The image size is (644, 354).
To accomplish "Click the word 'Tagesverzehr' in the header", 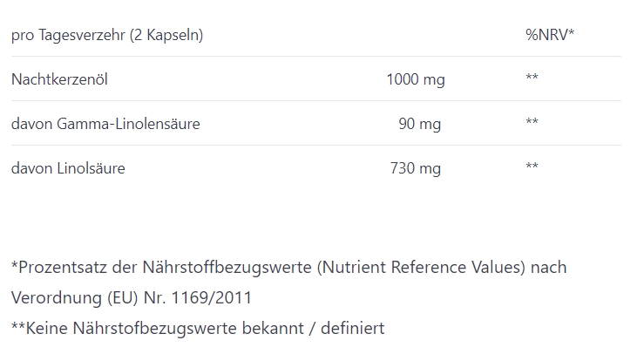I will click(82, 35).
